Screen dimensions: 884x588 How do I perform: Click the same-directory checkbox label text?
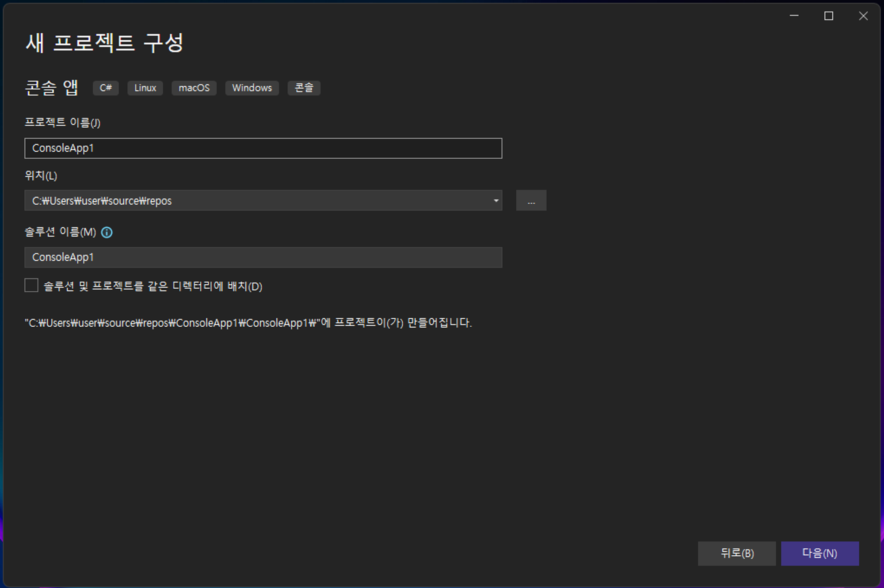pyautogui.click(x=153, y=286)
